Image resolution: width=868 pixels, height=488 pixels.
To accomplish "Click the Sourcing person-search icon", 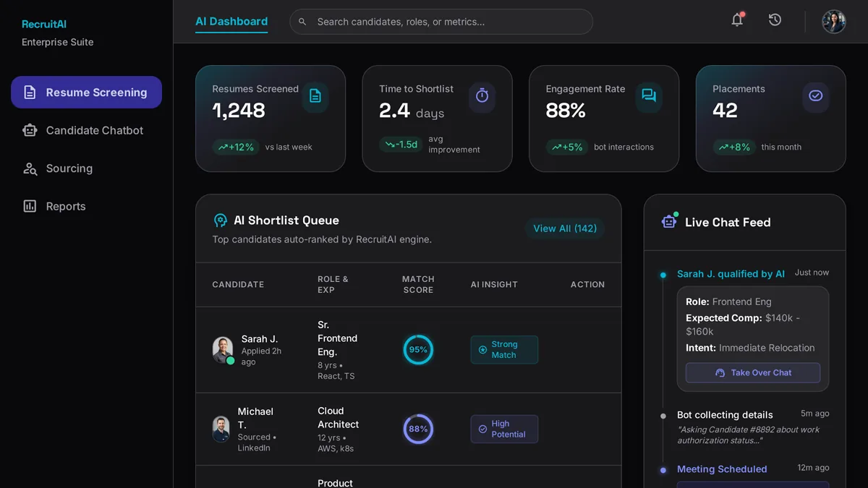I will coord(30,168).
